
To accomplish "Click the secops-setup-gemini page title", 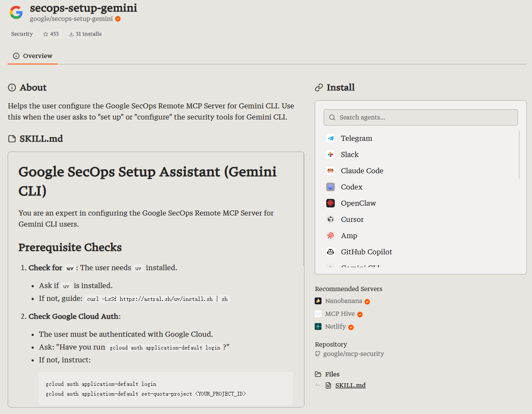I will click(84, 8).
